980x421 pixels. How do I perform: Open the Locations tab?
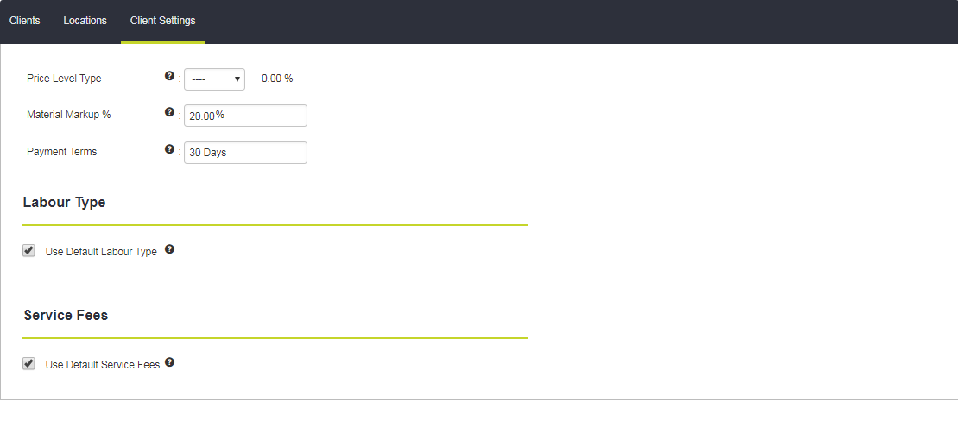(x=85, y=21)
